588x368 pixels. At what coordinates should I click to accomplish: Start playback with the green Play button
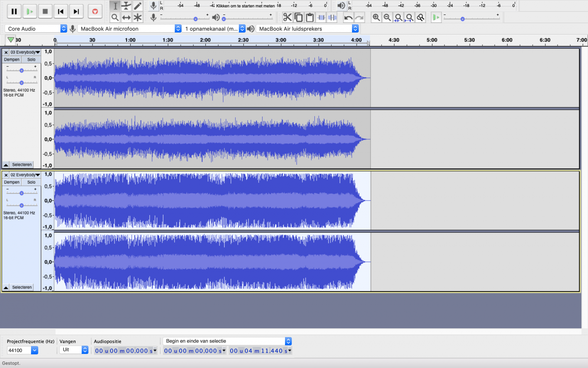pos(30,11)
